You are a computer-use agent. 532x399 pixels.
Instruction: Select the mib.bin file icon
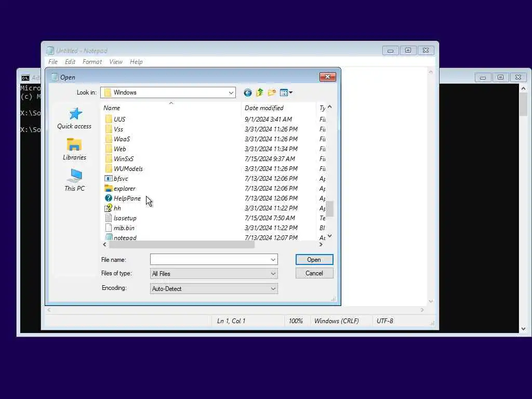[x=108, y=228]
